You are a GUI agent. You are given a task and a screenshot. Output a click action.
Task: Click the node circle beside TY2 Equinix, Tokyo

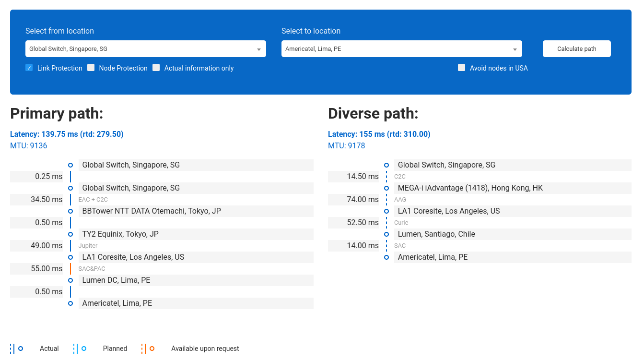point(70,234)
